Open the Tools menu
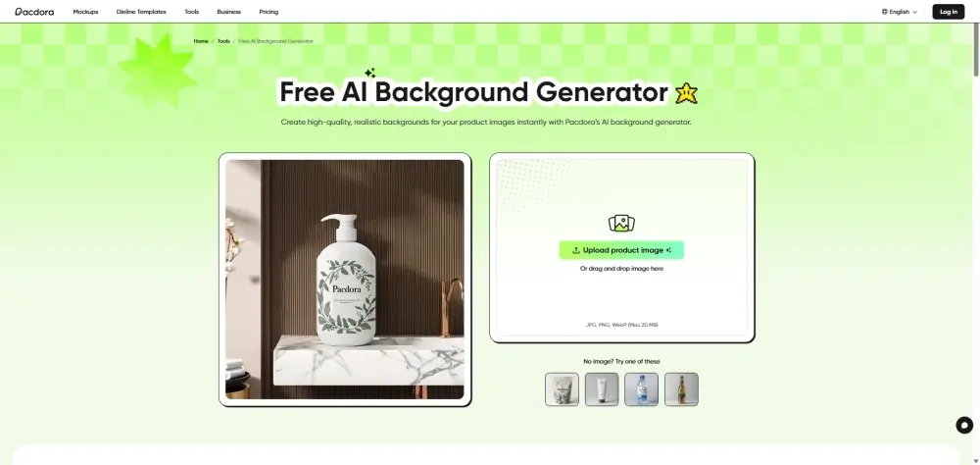The image size is (980, 465). click(192, 11)
